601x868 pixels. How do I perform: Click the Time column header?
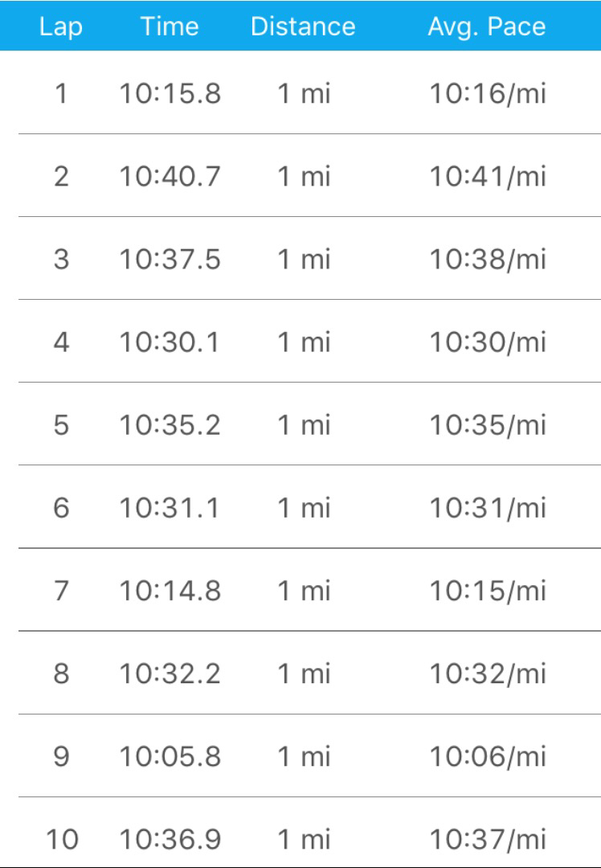[170, 26]
